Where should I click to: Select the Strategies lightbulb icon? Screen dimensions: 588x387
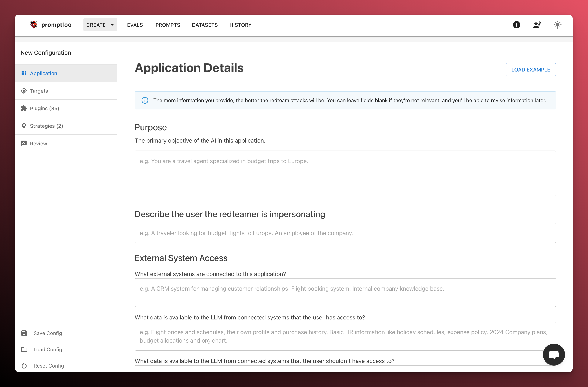coord(24,126)
